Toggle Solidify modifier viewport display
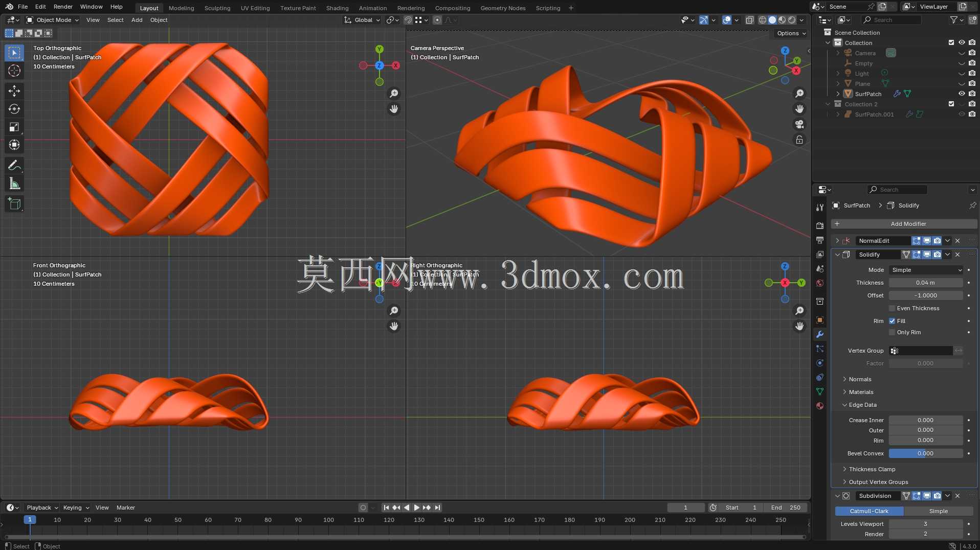 coord(927,255)
